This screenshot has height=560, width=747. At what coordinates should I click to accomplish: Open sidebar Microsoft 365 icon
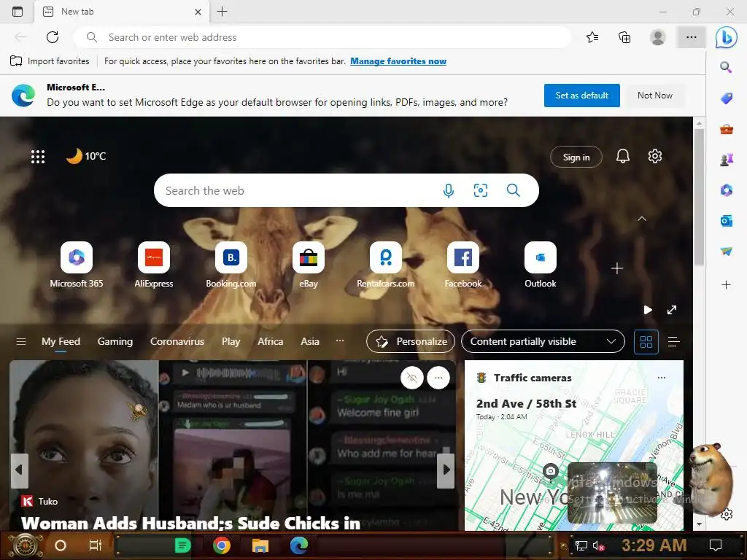click(x=726, y=190)
